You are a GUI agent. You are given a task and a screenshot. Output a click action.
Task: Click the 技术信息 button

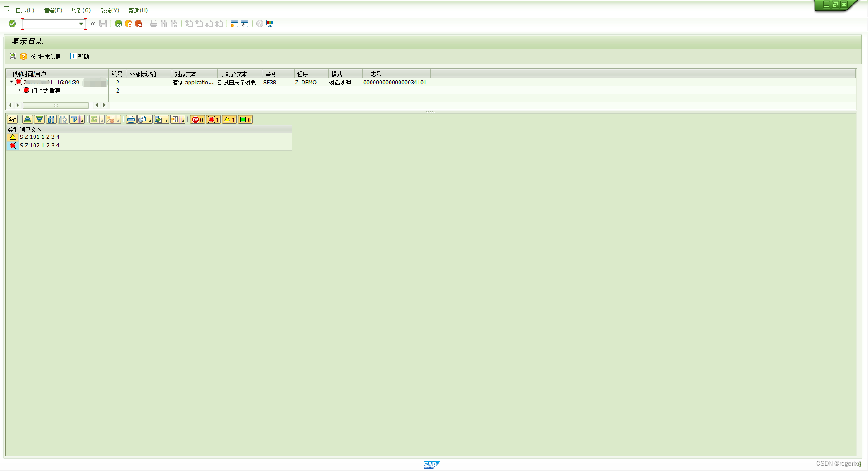click(47, 56)
